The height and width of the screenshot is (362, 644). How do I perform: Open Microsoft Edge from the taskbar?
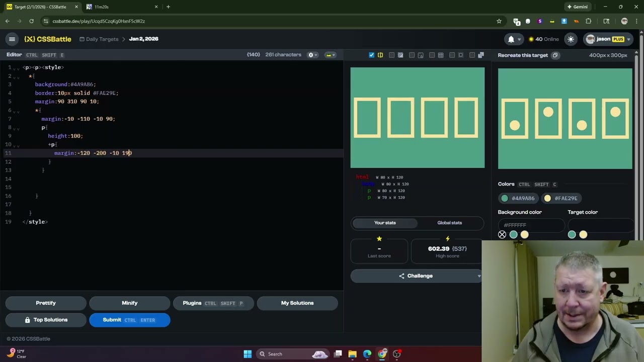pyautogui.click(x=367, y=354)
